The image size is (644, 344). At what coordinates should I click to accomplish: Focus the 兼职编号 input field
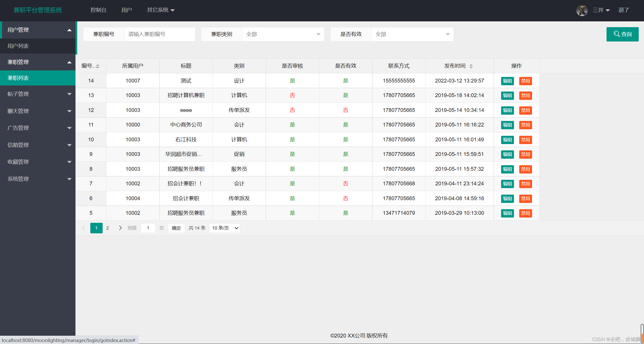click(159, 34)
